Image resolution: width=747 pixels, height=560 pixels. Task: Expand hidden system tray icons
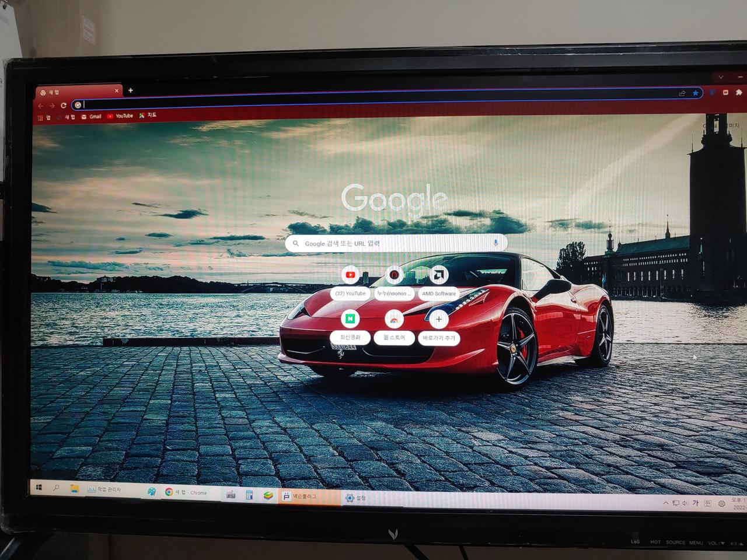point(665,503)
